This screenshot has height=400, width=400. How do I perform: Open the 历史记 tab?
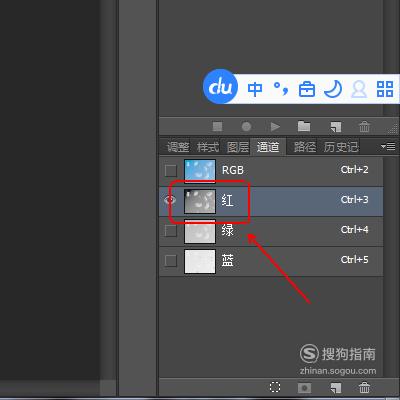pos(341,147)
